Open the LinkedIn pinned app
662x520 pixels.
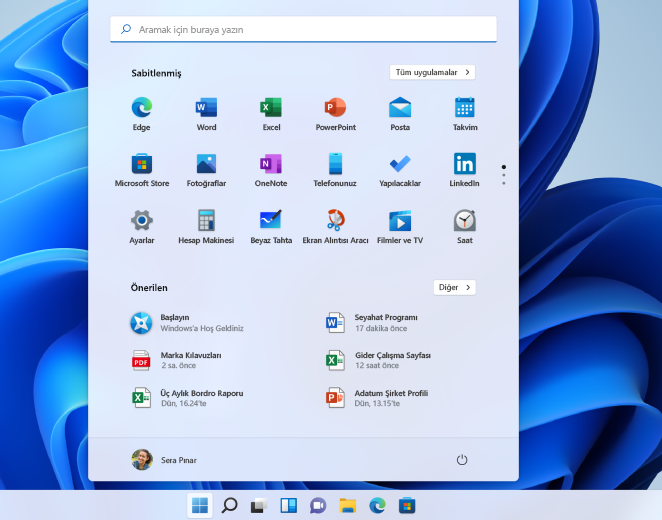click(464, 164)
